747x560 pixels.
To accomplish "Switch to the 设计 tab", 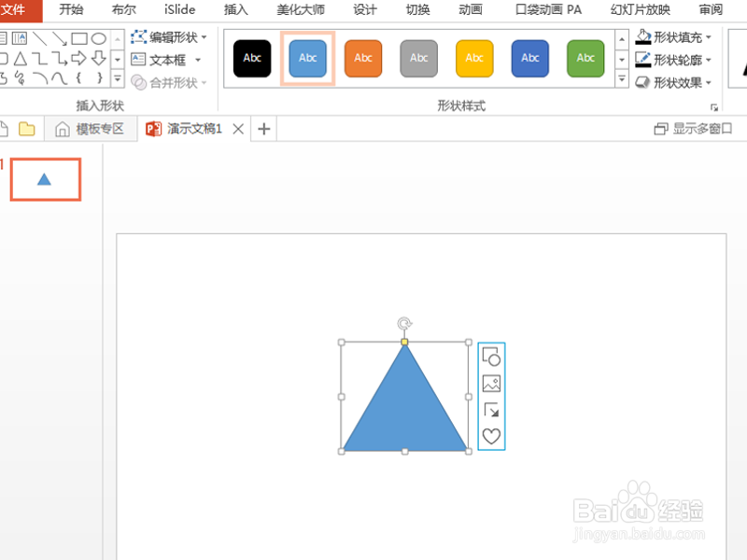I will click(365, 10).
